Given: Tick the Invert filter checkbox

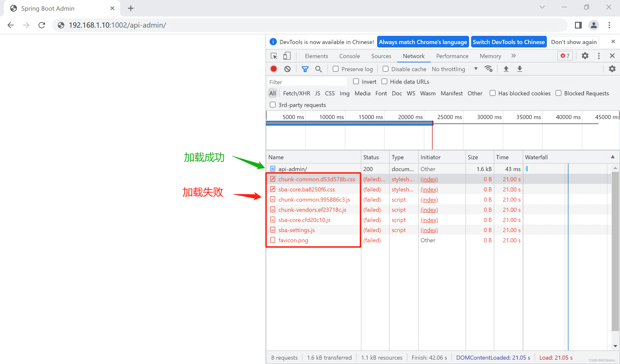Looking at the screenshot, I should 356,81.
